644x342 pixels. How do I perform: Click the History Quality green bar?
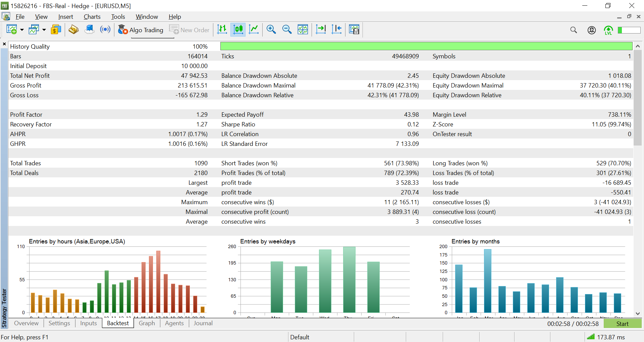426,46
